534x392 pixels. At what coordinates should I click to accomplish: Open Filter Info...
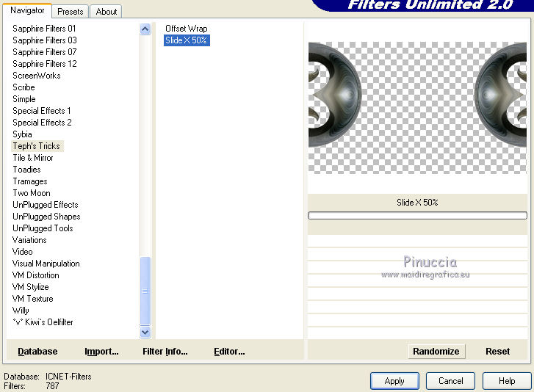[165, 352]
